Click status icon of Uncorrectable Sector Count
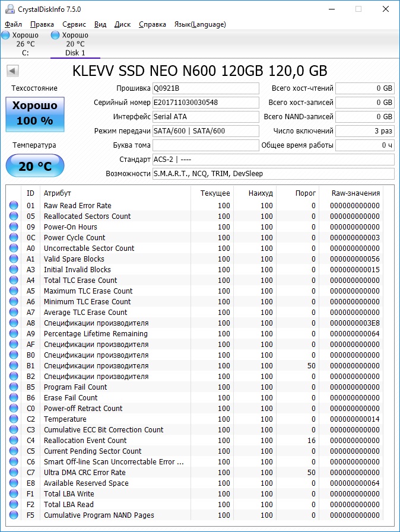Image resolution: width=400 pixels, height=532 pixels. click(14, 248)
